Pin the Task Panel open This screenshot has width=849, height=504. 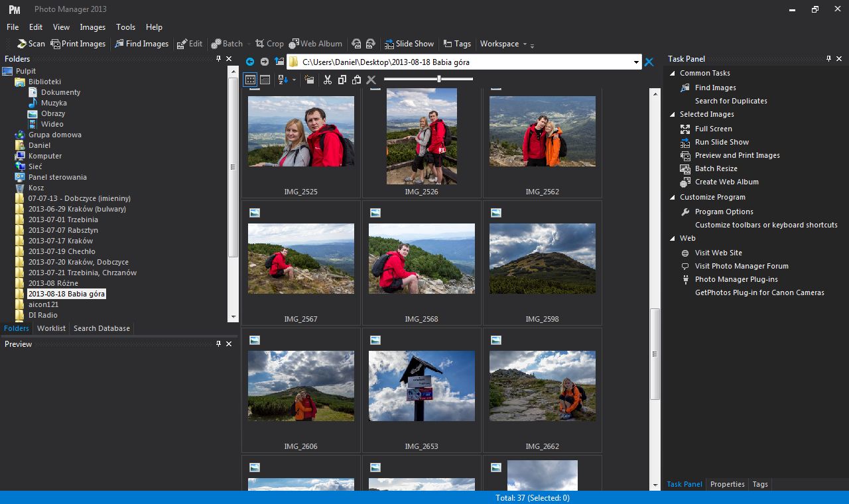[x=828, y=58]
